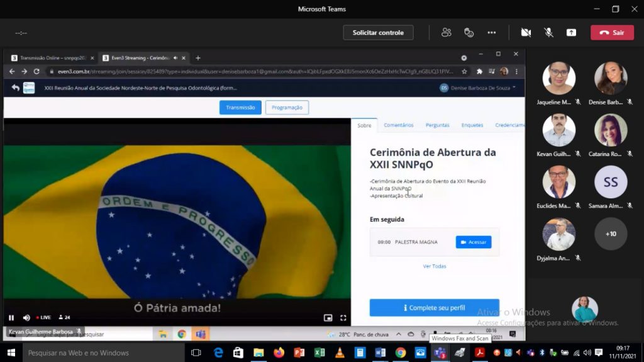Open Microsoft Store from the taskbar
The height and width of the screenshot is (362, 644).
238,353
